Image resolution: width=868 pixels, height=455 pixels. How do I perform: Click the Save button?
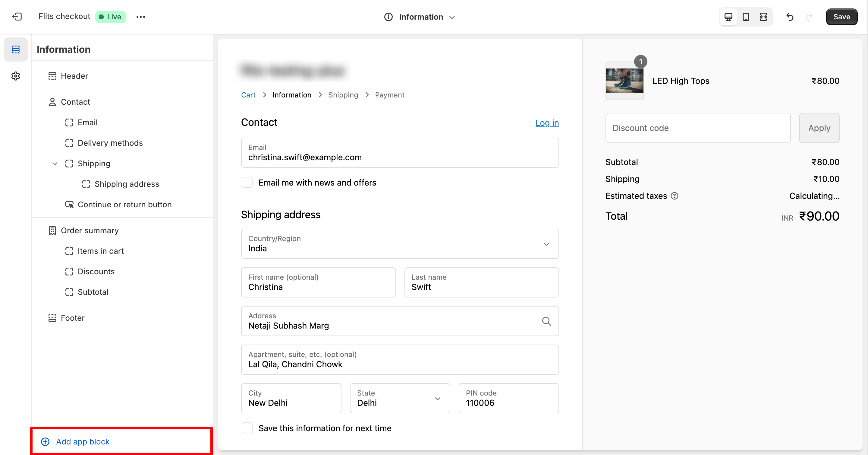click(841, 17)
